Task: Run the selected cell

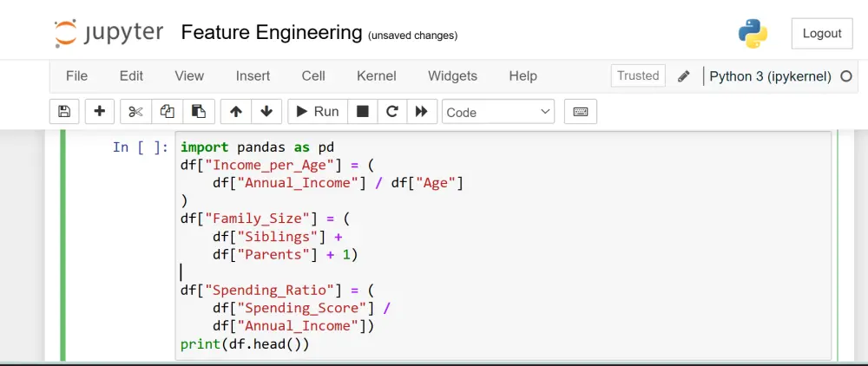Action: pyautogui.click(x=318, y=112)
